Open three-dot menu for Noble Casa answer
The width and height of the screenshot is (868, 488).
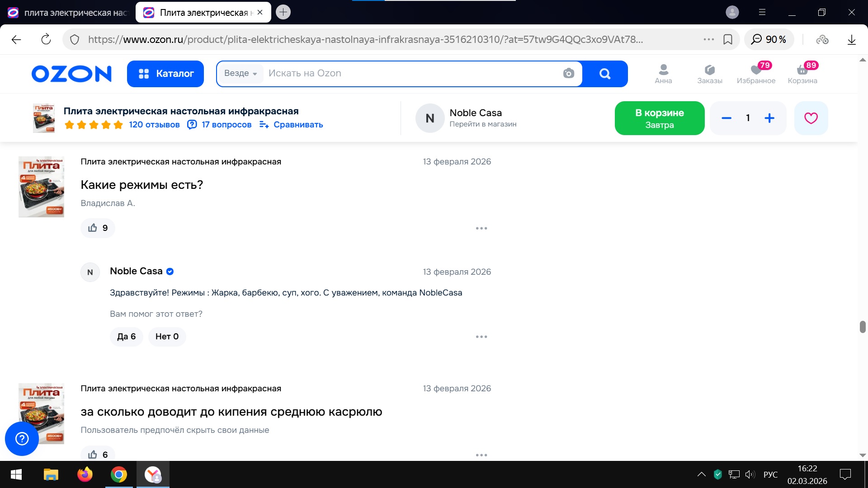481,337
